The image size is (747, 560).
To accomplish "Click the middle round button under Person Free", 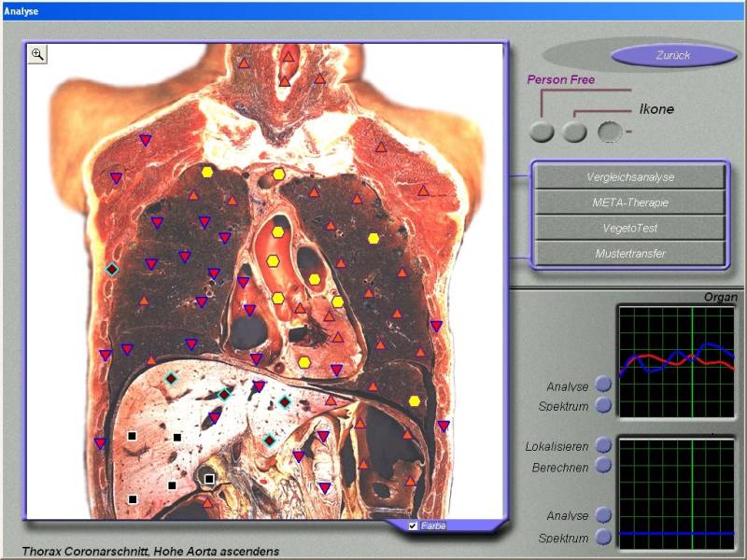I will point(575,133).
